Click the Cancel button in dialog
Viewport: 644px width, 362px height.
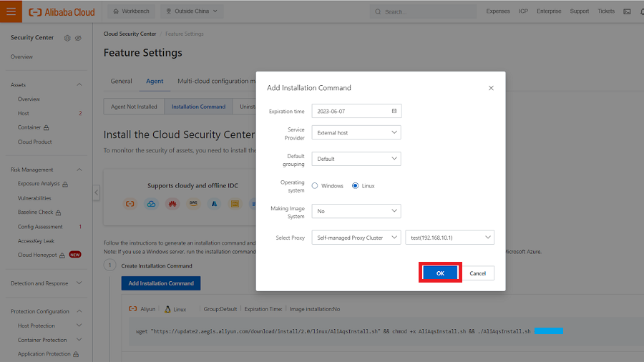pos(477,273)
